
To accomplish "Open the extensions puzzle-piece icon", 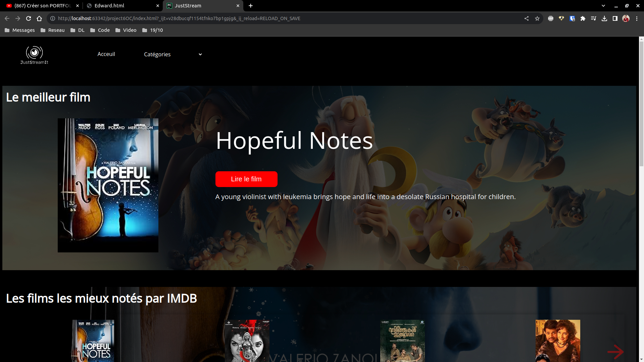I will coord(583,18).
